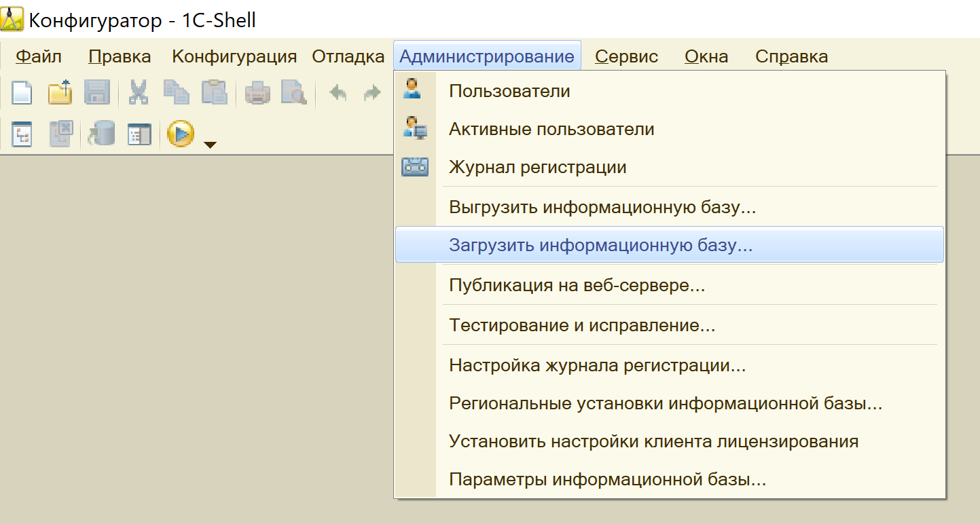Select Загрузить информационную базу...
Image resolution: width=980 pixels, height=524 pixels.
(670, 245)
